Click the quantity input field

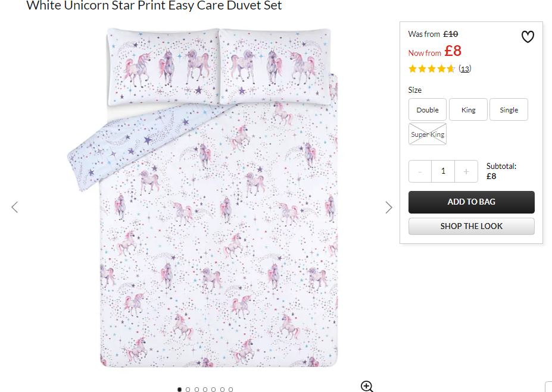443,171
